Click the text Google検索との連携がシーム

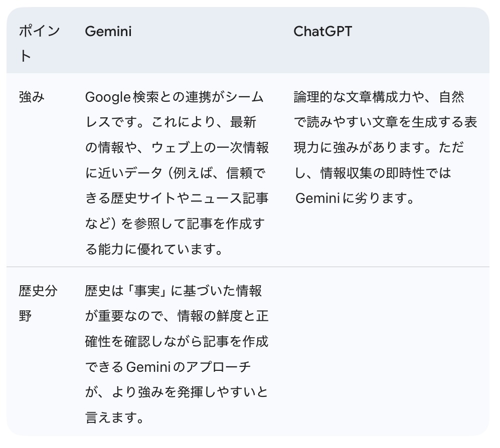coord(174,97)
